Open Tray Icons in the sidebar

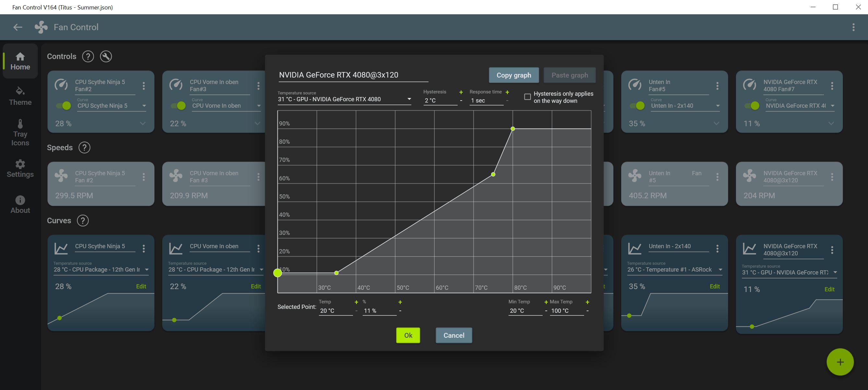20,133
